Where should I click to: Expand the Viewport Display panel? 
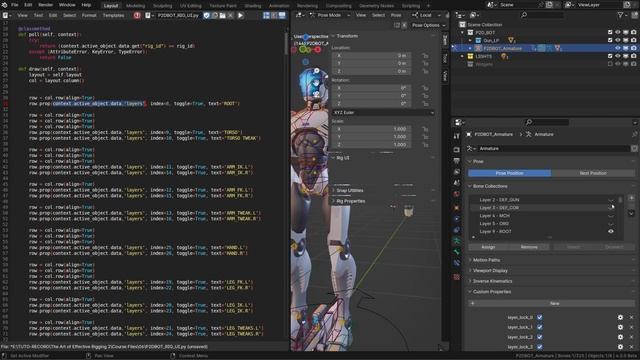[490, 271]
